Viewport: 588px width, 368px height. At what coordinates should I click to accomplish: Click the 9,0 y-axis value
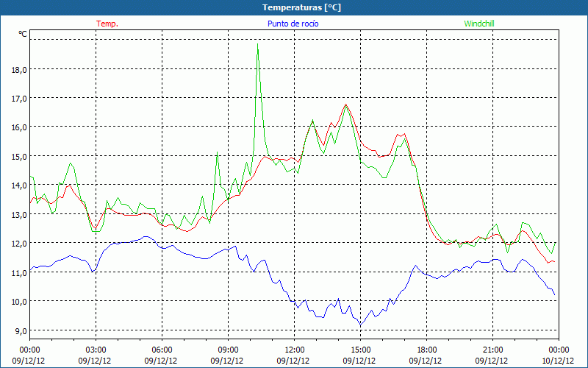click(21, 331)
